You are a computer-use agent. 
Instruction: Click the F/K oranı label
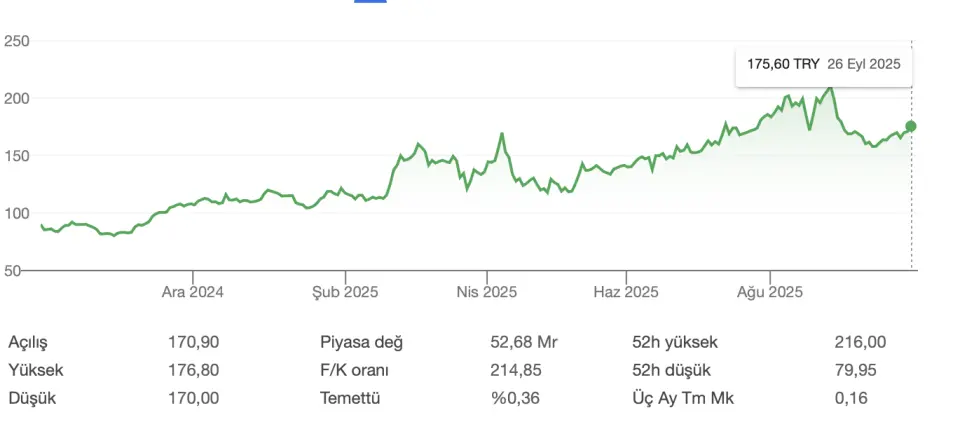[x=354, y=370]
